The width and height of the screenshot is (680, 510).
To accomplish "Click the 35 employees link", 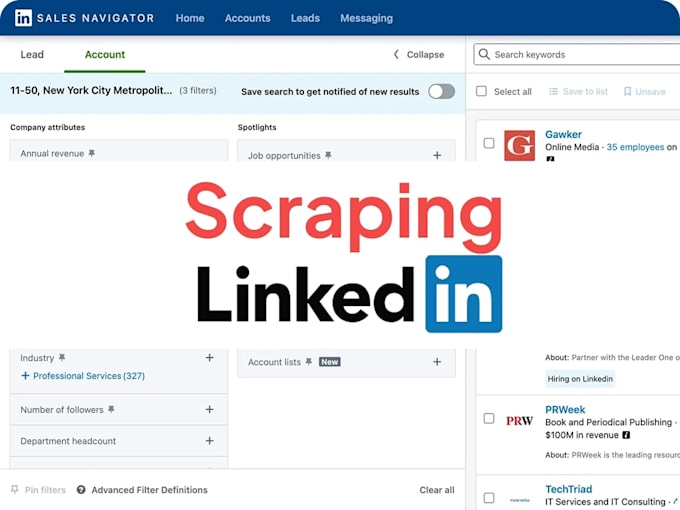I will pyautogui.click(x=635, y=147).
